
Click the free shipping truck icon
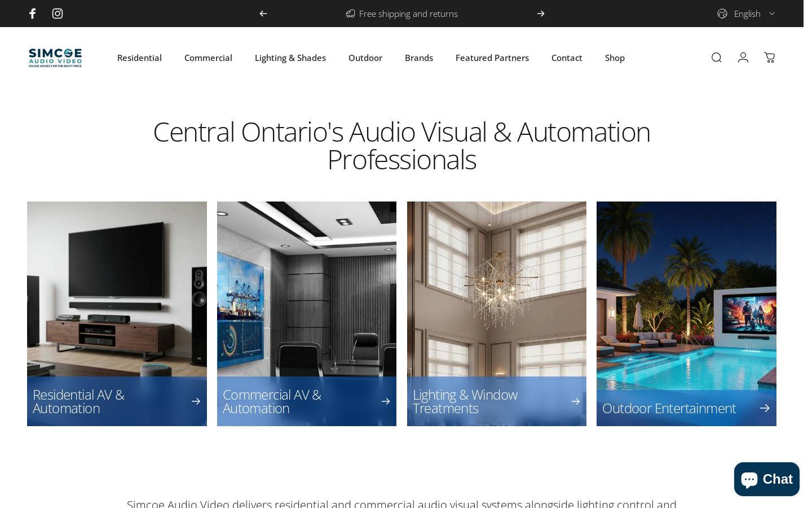[x=350, y=14]
